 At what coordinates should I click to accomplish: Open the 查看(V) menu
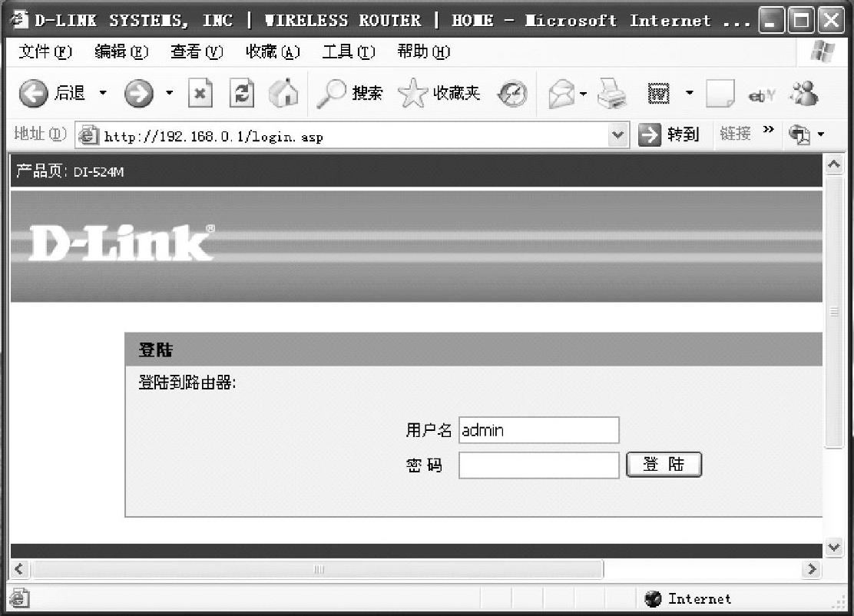(197, 51)
